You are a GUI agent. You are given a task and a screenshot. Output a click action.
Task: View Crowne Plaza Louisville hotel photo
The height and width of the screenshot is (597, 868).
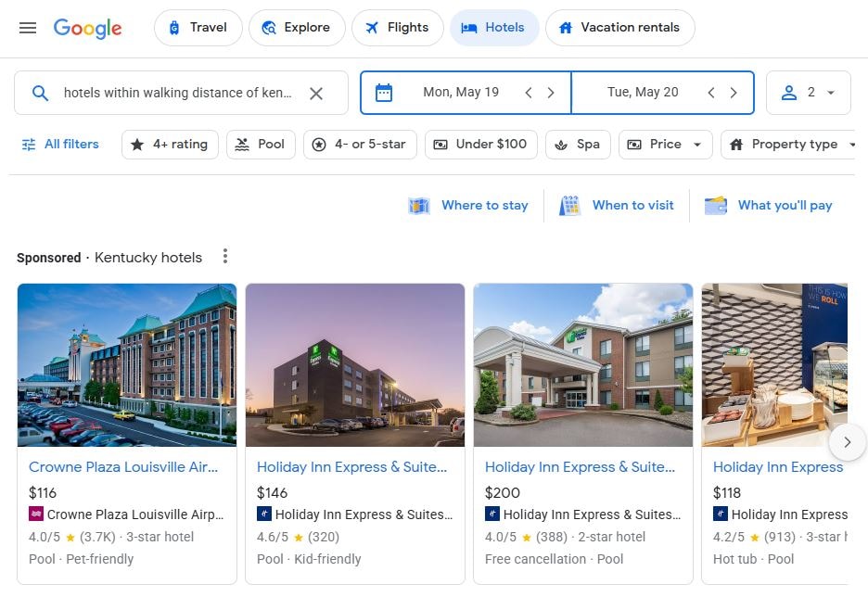127,365
